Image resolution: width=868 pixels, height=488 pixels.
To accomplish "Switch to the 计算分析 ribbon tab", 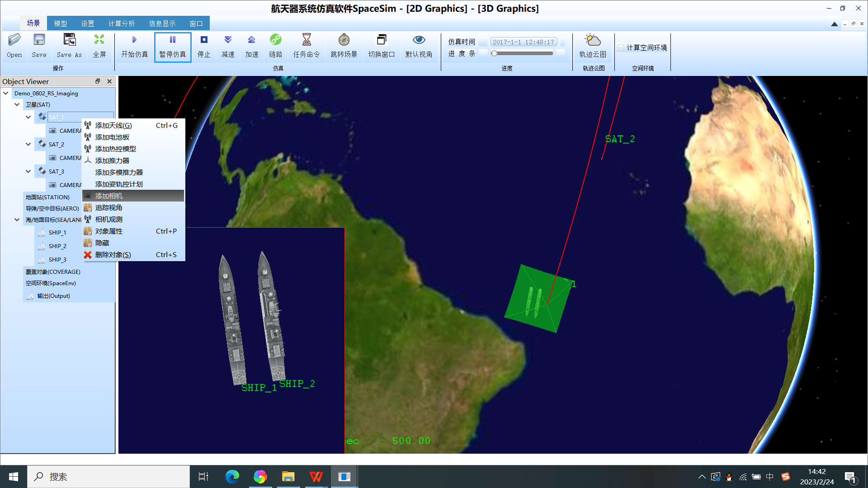I will point(121,23).
